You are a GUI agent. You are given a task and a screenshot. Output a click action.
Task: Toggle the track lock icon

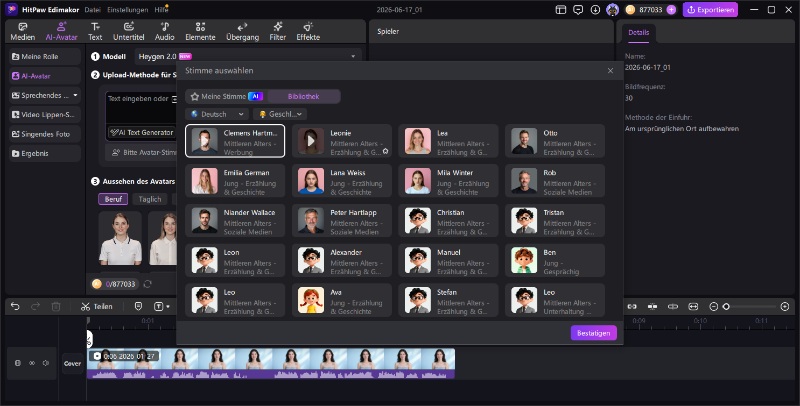tap(18, 363)
